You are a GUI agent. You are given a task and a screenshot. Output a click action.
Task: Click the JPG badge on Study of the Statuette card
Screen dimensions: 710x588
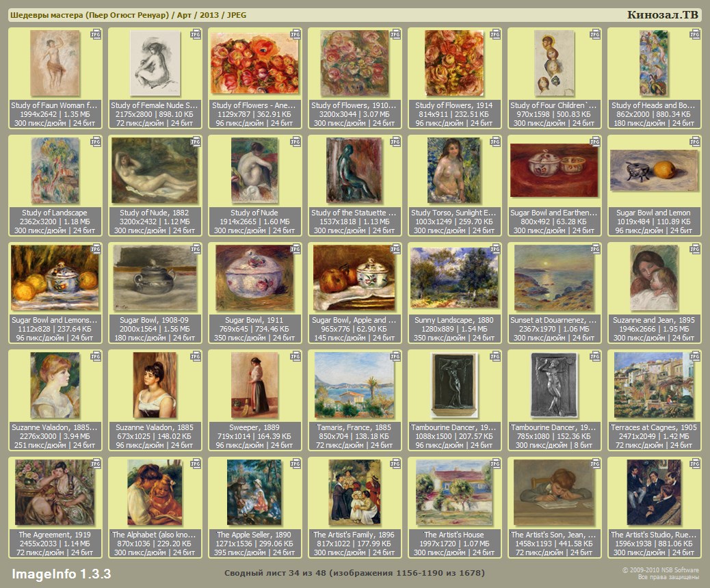coord(395,142)
